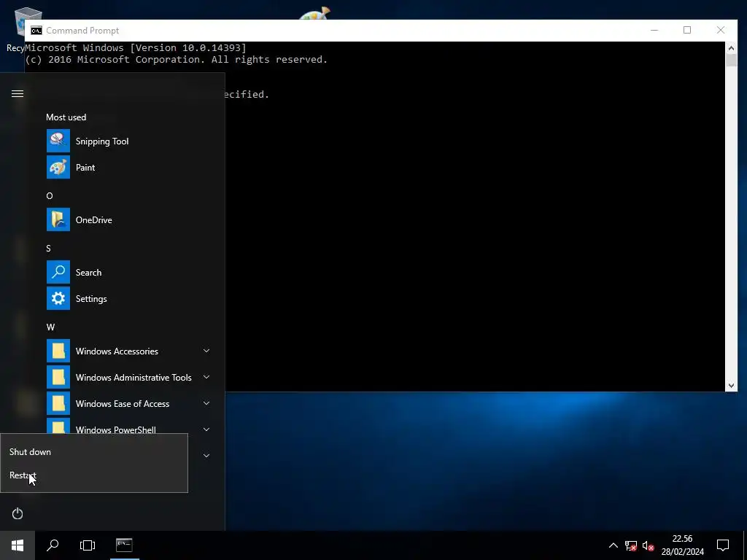Image resolution: width=747 pixels, height=560 pixels.
Task: Select Command Prompt taskbar icon
Action: pyautogui.click(x=124, y=545)
